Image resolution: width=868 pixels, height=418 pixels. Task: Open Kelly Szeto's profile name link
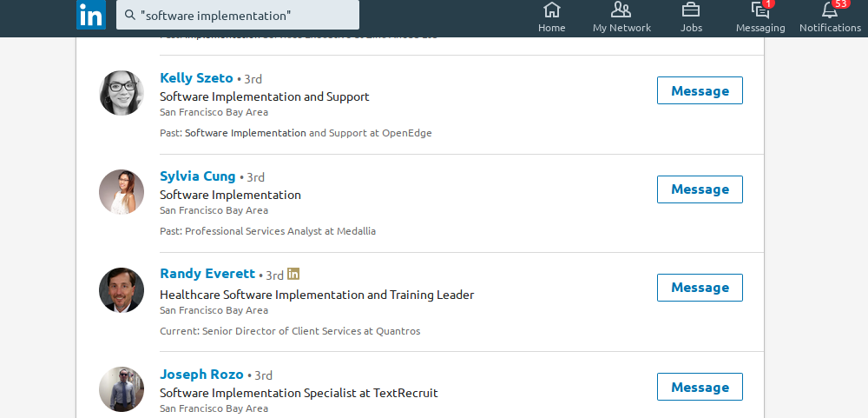click(x=196, y=78)
